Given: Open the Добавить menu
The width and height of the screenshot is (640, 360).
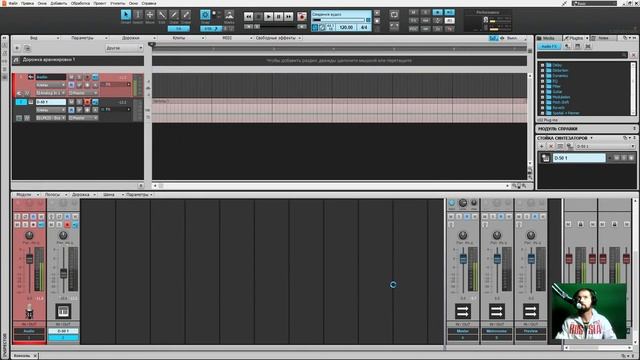Looking at the screenshot, I should 59,3.
